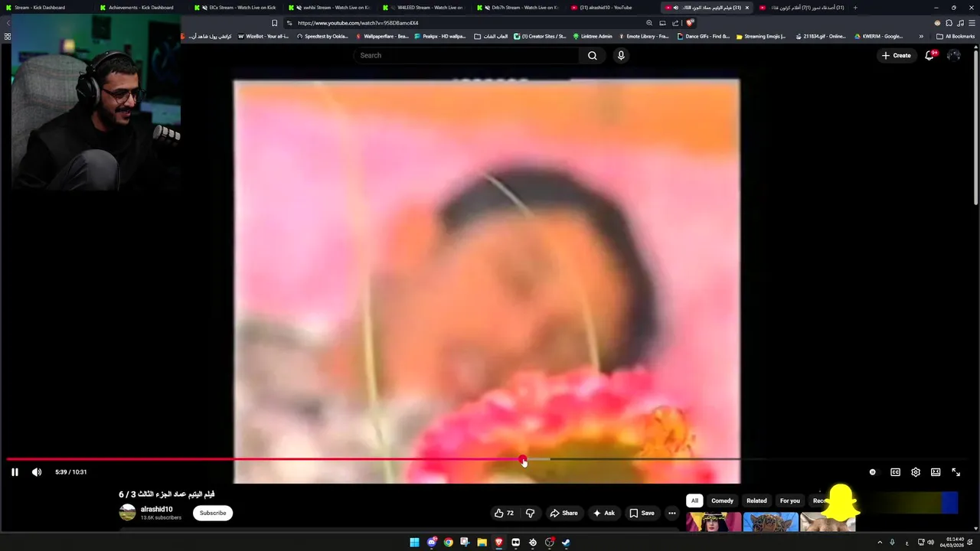The height and width of the screenshot is (551, 980).
Task: Open All Bookmarks folder
Action: pyautogui.click(x=955, y=36)
